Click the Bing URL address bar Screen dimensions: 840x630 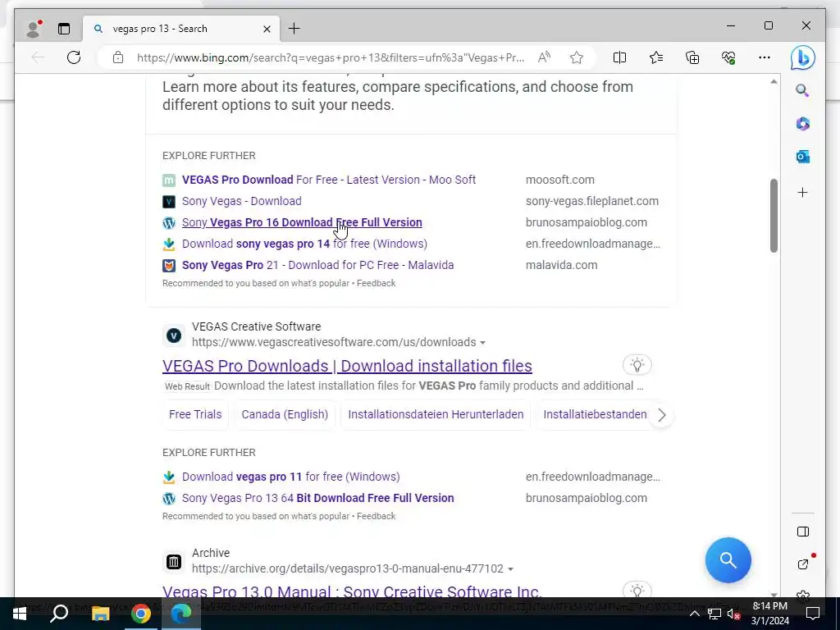330,57
